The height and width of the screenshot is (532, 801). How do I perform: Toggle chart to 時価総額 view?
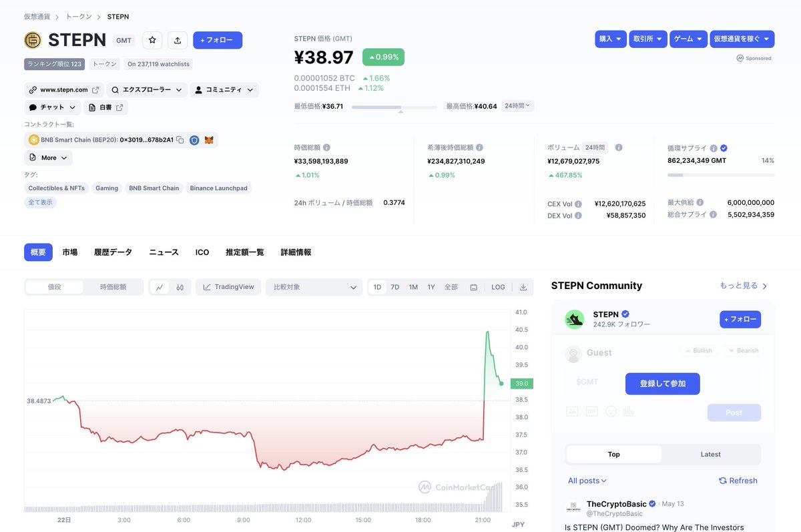pyautogui.click(x=113, y=287)
